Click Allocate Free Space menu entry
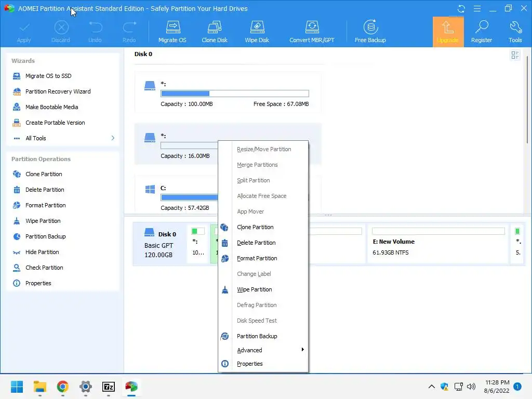This screenshot has width=532, height=399. (x=263, y=196)
